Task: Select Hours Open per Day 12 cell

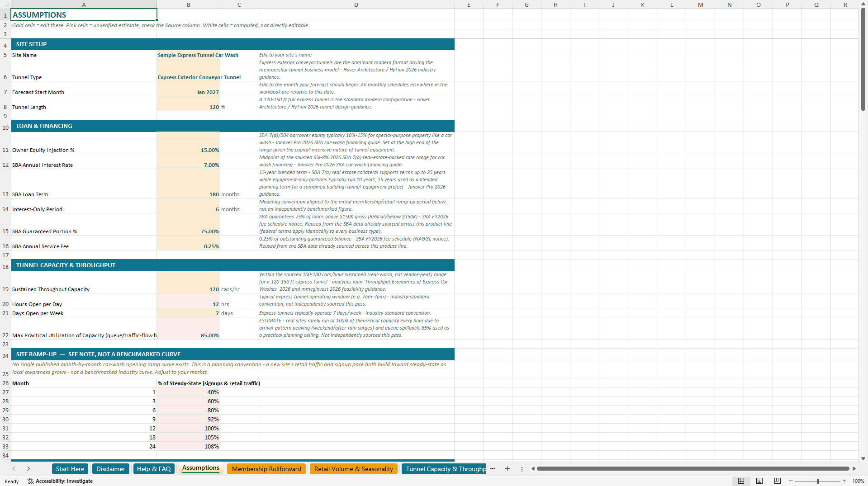Action: click(x=189, y=301)
